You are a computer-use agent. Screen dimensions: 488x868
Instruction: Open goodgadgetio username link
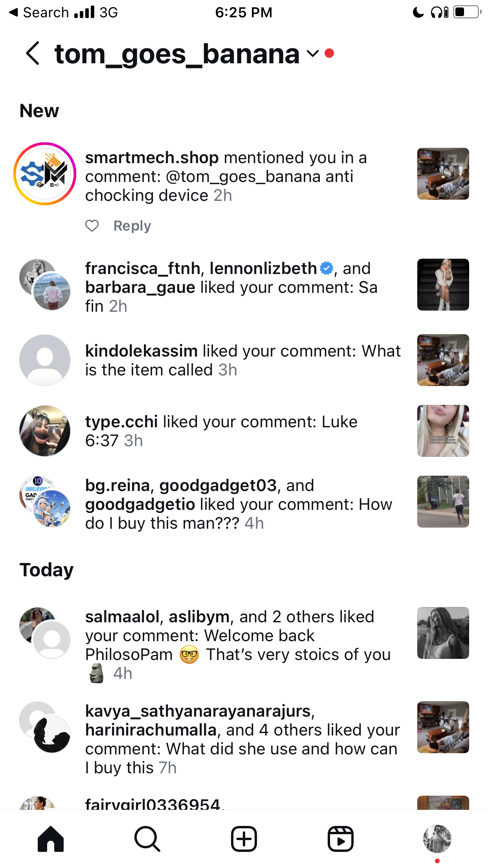point(140,504)
